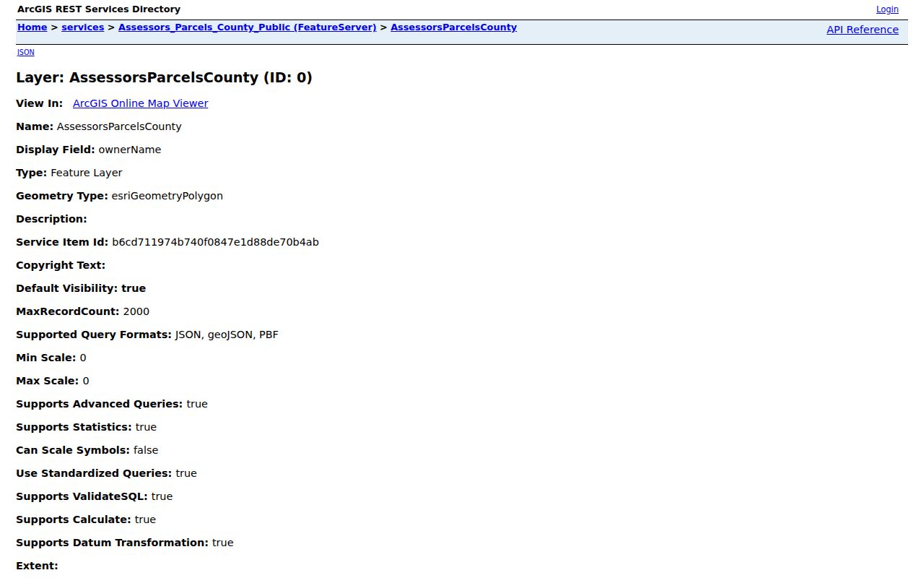View the JSON format link
Screen dimensions: 924x578
pyautogui.click(x=25, y=52)
